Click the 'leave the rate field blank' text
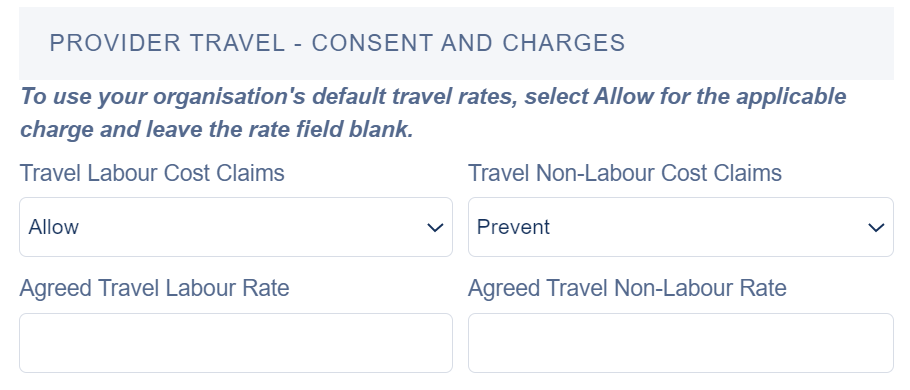 [279, 129]
